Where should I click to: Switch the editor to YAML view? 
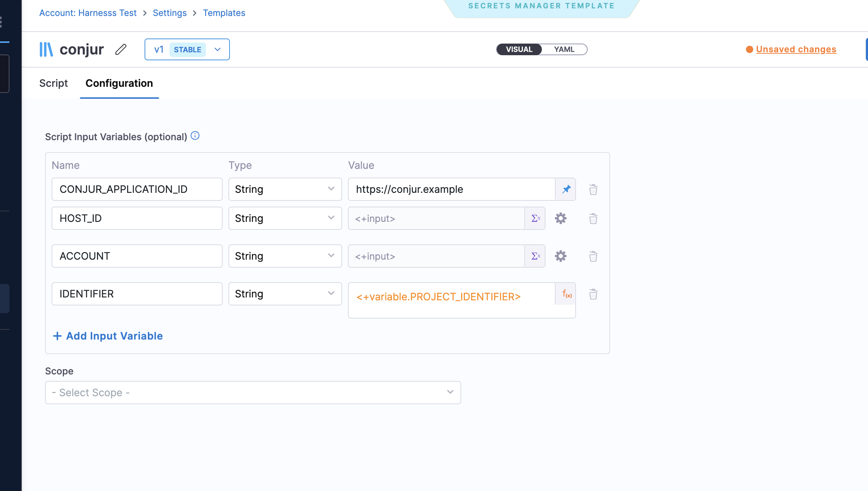pyautogui.click(x=563, y=49)
